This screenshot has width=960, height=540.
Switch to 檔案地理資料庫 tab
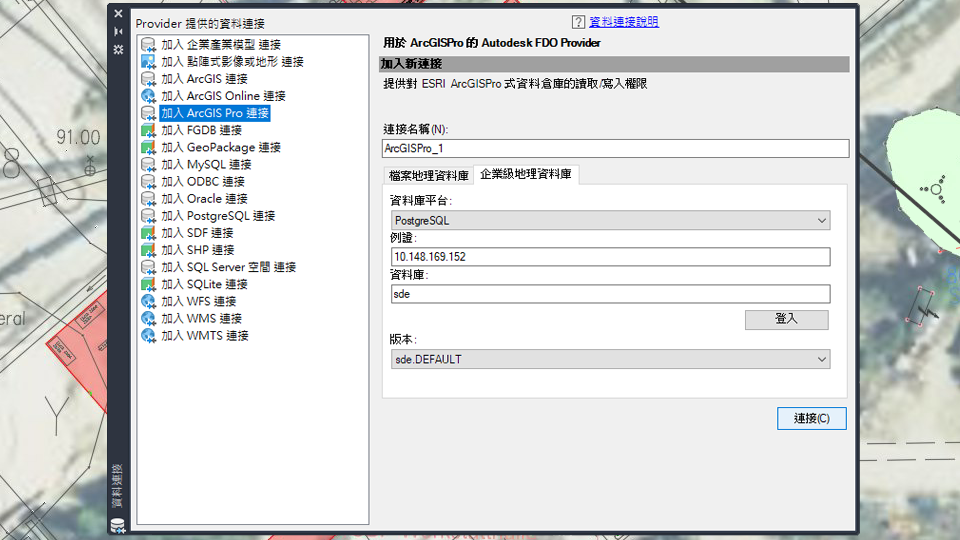(429, 176)
